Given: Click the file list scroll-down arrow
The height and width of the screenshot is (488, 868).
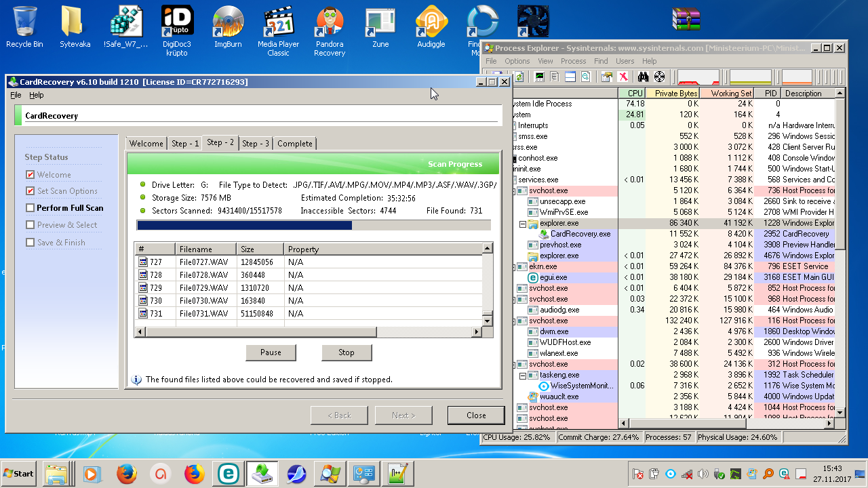Looking at the screenshot, I should (487, 320).
